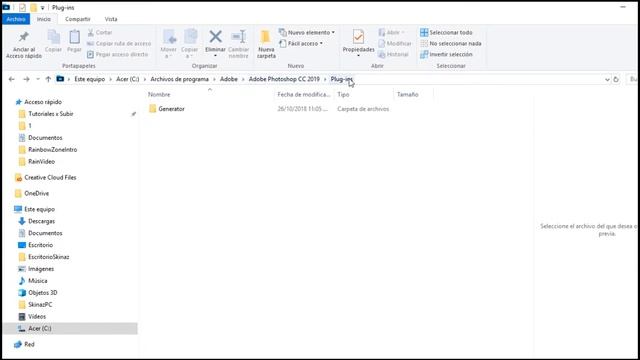Select the Generator folder

coord(171,109)
